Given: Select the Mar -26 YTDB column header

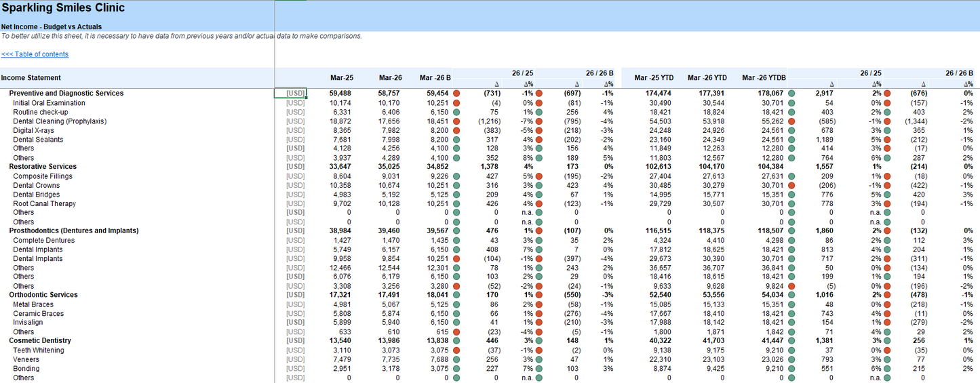Looking at the screenshot, I should 764,78.
